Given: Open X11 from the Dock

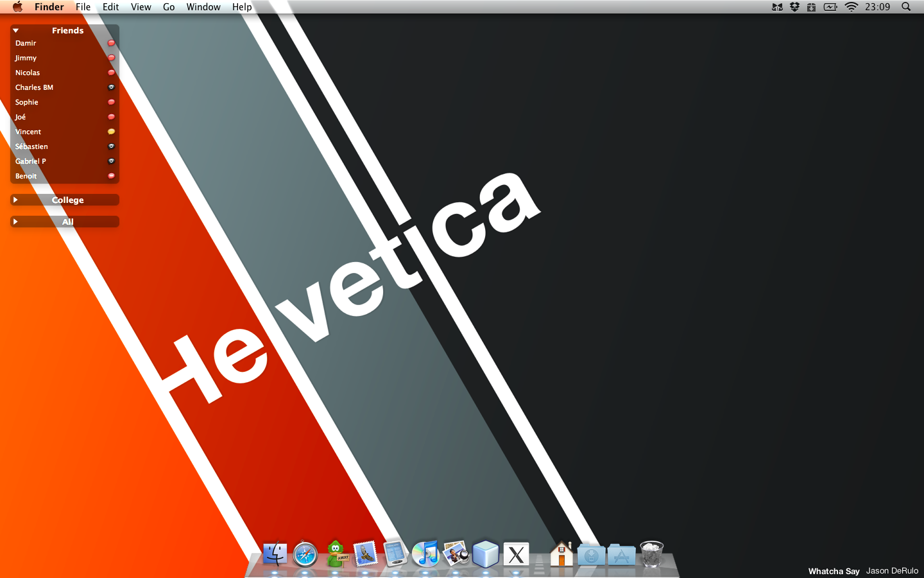Looking at the screenshot, I should [x=516, y=555].
